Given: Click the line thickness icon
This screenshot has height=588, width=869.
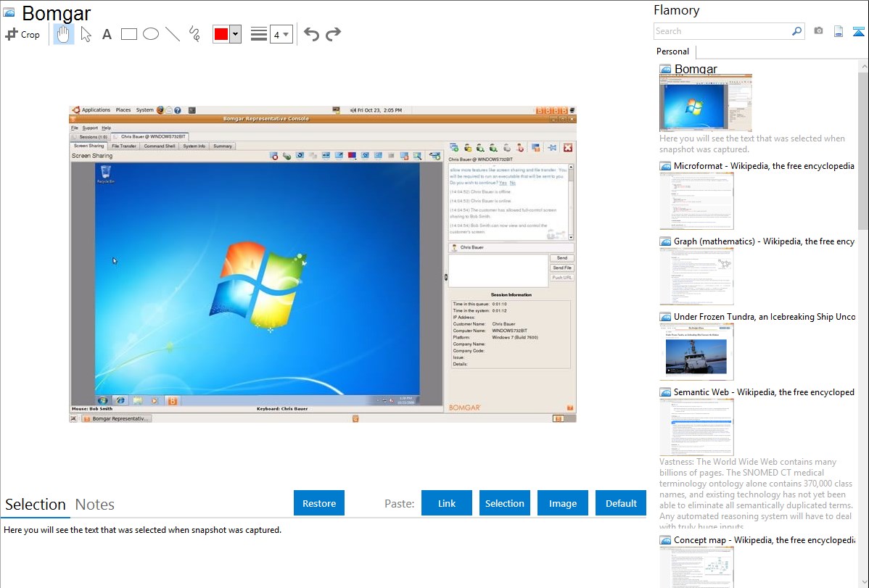Looking at the screenshot, I should coord(259,34).
